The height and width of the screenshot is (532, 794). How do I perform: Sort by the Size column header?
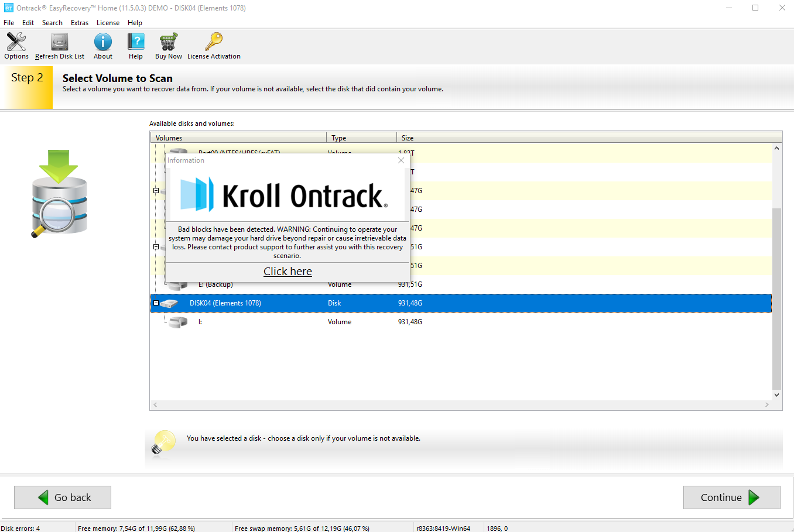pyautogui.click(x=588, y=138)
